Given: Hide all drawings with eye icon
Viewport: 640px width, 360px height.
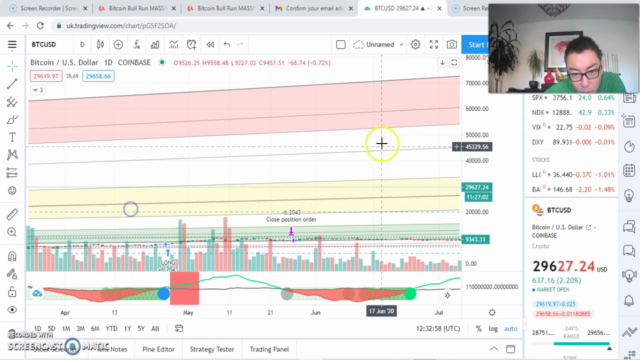Looking at the screenshot, I should tap(12, 310).
